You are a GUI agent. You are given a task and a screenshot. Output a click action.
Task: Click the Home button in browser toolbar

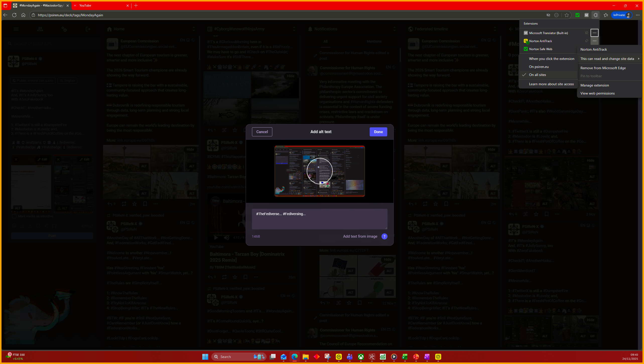23,15
